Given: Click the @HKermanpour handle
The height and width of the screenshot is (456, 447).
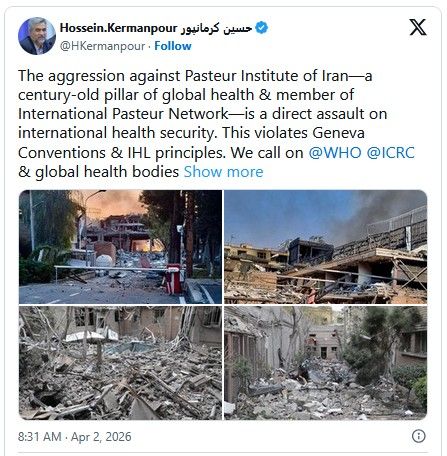Looking at the screenshot, I should pyautogui.click(x=102, y=46).
